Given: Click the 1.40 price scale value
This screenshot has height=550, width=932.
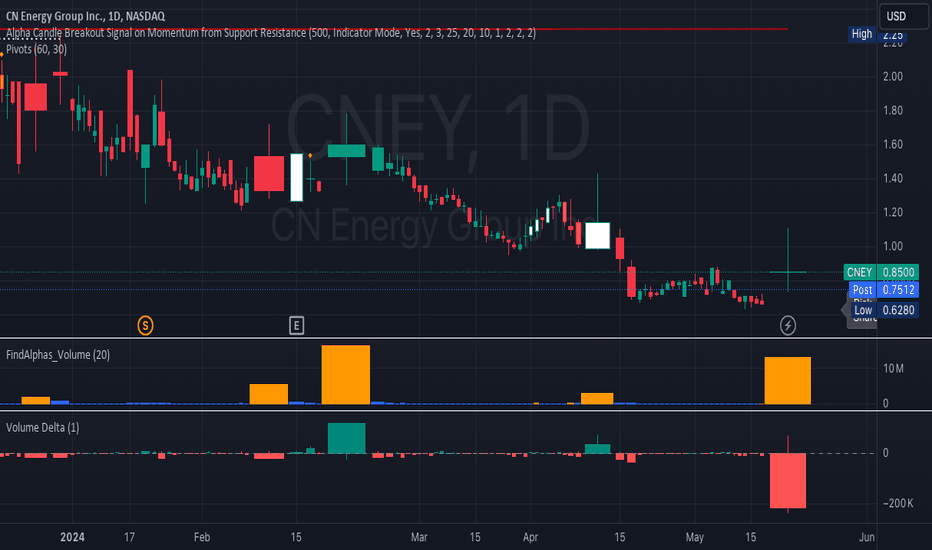Looking at the screenshot, I should [893, 178].
